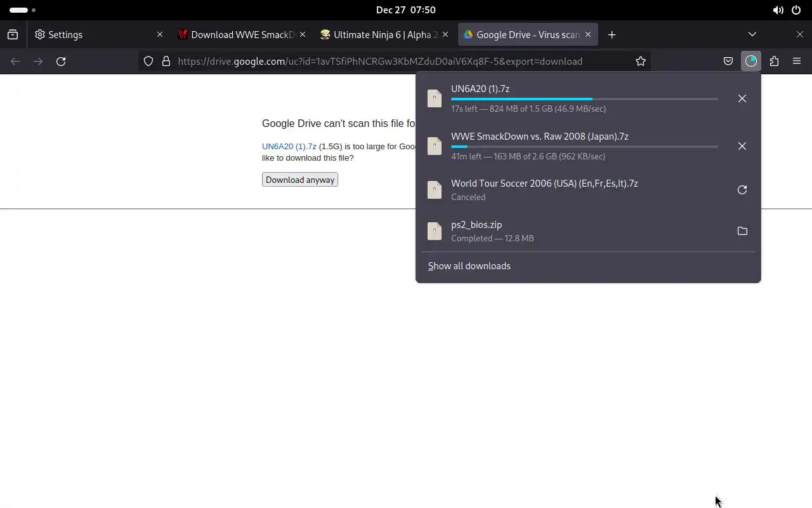812x508 pixels.
Task: Open the Extensions puzzle icon
Action: [774, 61]
